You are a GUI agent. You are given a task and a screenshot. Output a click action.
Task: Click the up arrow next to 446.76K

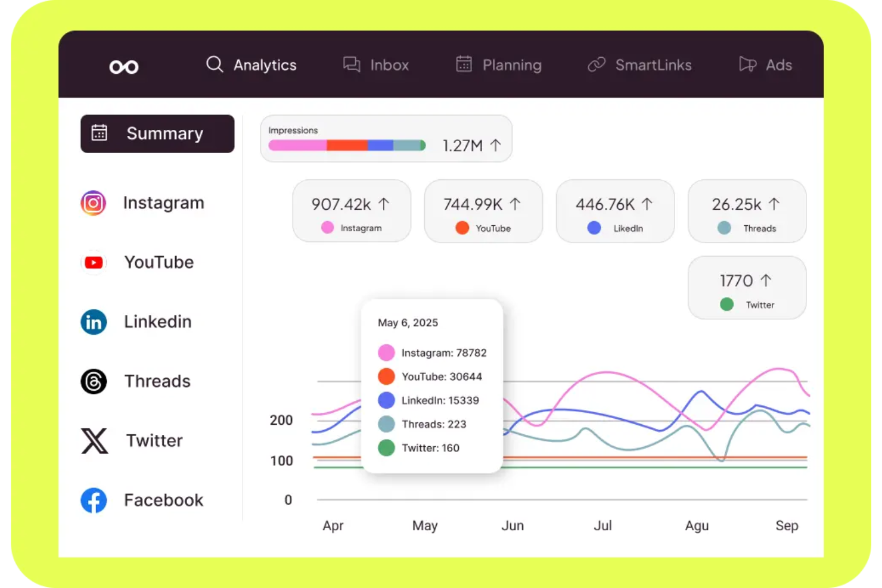pos(647,204)
